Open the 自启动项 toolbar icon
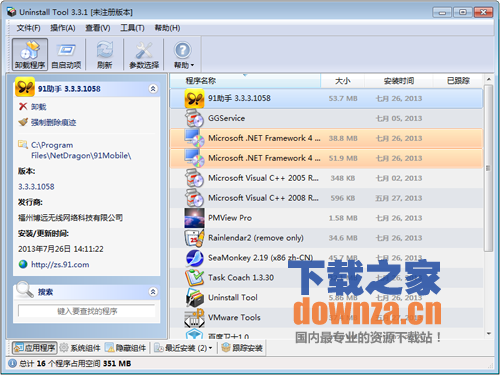The width and height of the screenshot is (500, 375). [66, 54]
